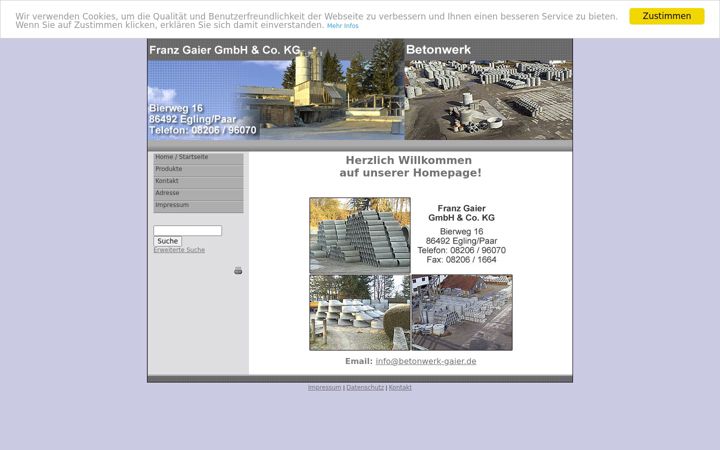Click the header banner with the Betonwerk plant
Viewport: 720px width, 450px height.
click(360, 90)
